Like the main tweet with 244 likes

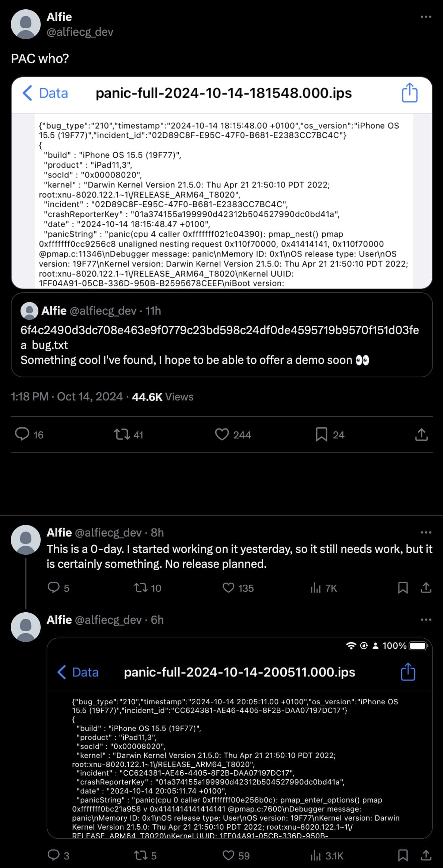pos(222,434)
